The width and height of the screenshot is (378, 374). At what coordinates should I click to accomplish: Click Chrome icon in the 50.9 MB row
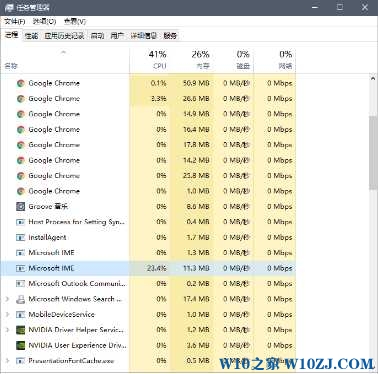(x=21, y=83)
